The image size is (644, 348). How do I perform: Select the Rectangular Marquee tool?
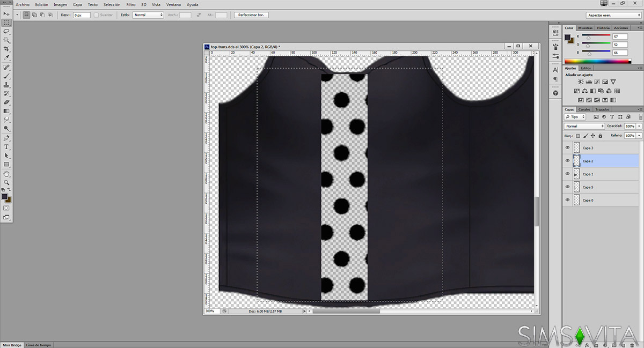pos(6,23)
